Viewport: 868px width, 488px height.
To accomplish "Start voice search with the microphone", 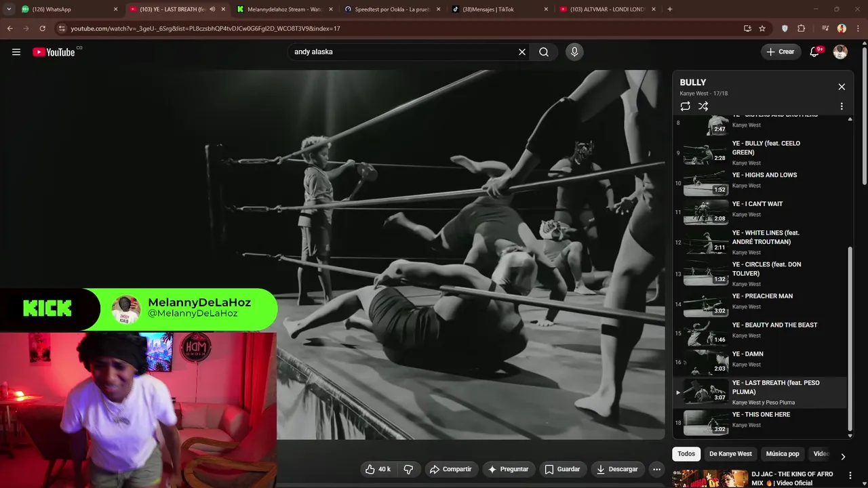I will pos(574,52).
